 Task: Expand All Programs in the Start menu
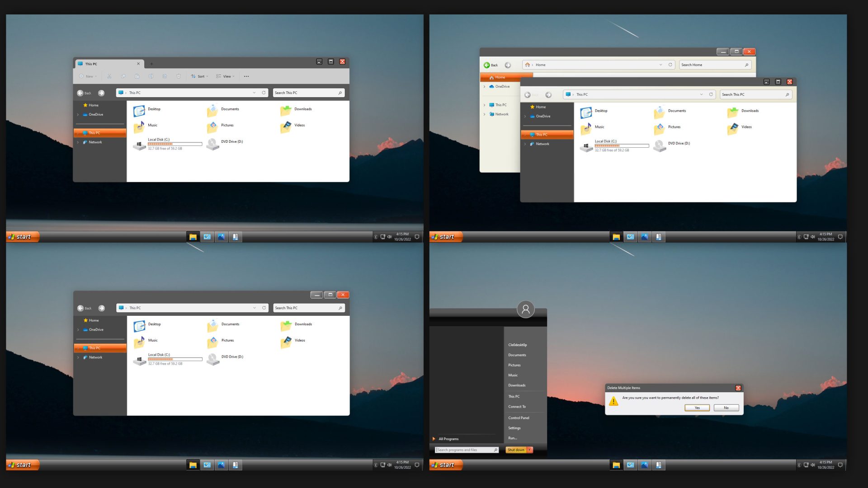tap(448, 439)
